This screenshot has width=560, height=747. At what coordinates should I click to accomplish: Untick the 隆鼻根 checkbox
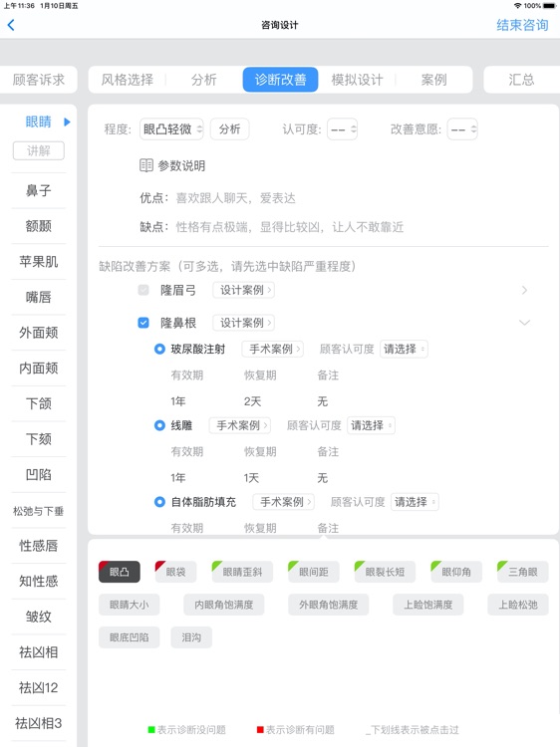(x=143, y=323)
